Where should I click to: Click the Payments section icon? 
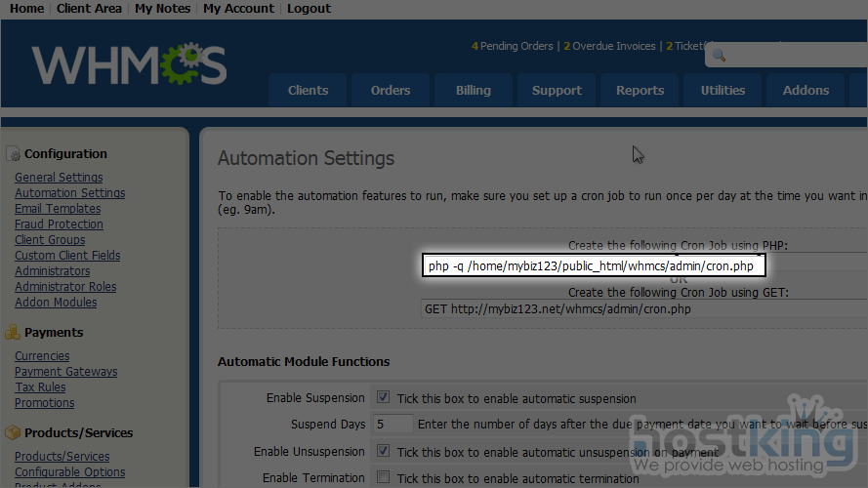pyautogui.click(x=13, y=332)
